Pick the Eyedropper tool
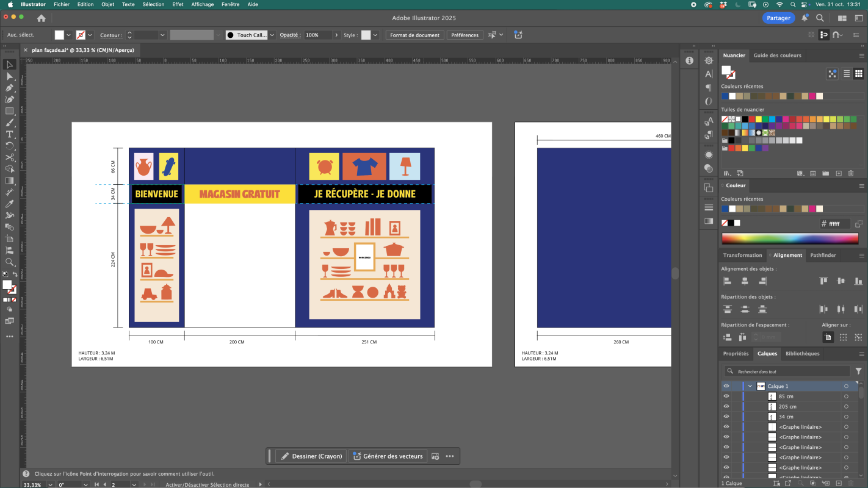Viewport: 868px width, 488px height. (9, 204)
